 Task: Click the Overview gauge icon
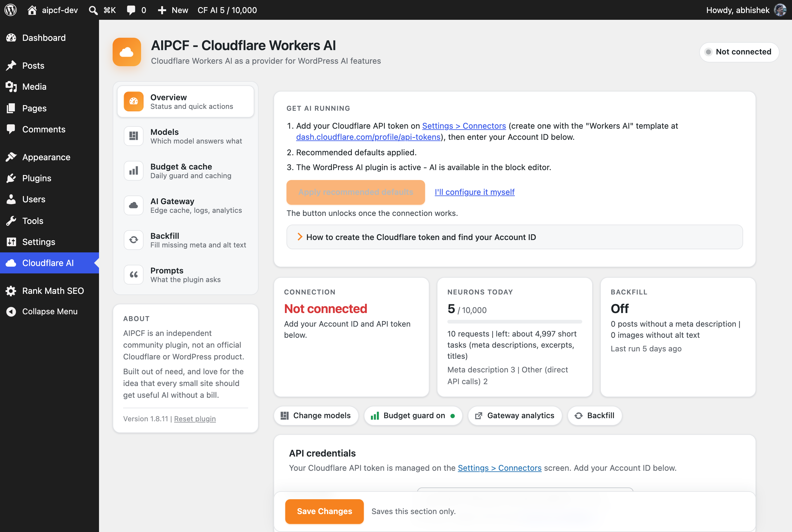click(x=134, y=101)
